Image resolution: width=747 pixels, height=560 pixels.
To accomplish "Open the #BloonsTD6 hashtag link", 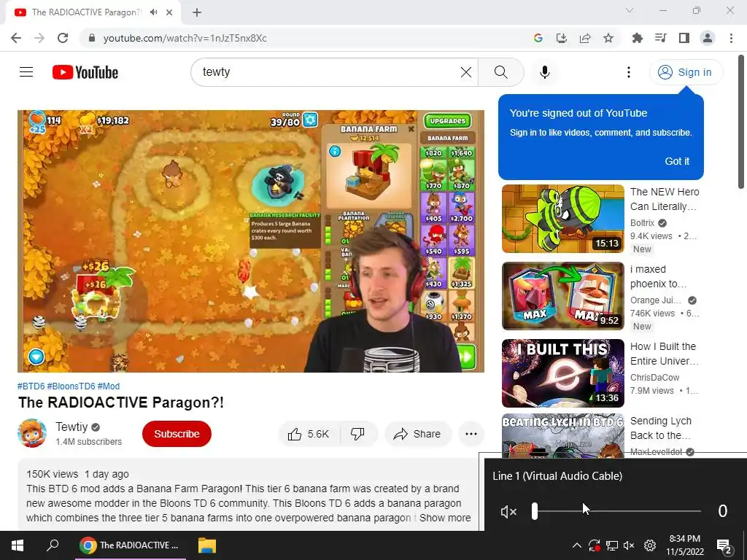I will pos(71,386).
